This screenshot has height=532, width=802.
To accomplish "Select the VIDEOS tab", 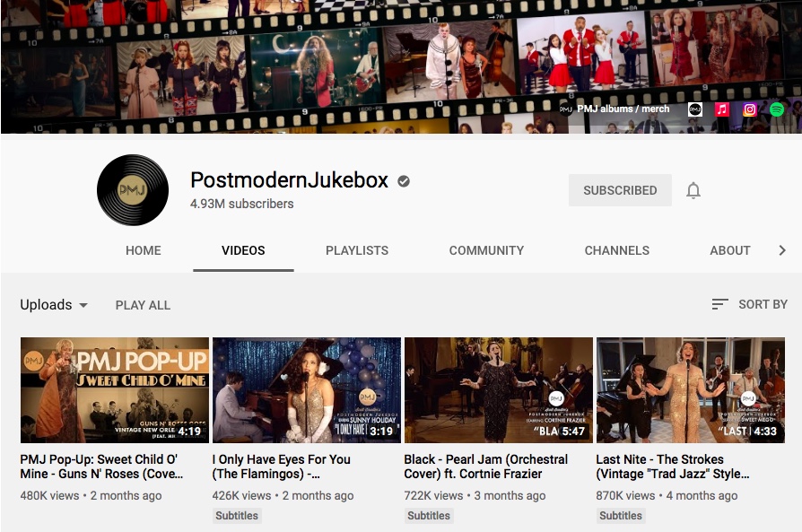I will coord(243,250).
